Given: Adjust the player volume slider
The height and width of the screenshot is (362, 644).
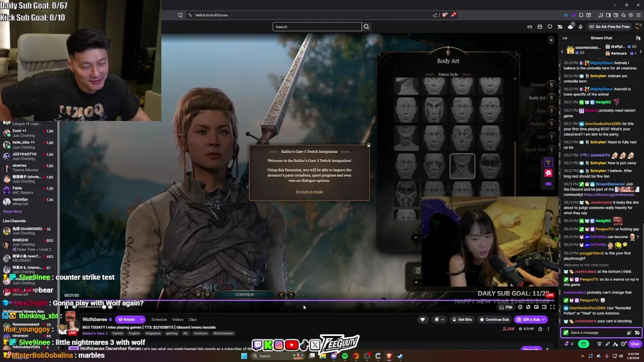Looking at the screenshot, I should pos(92,307).
